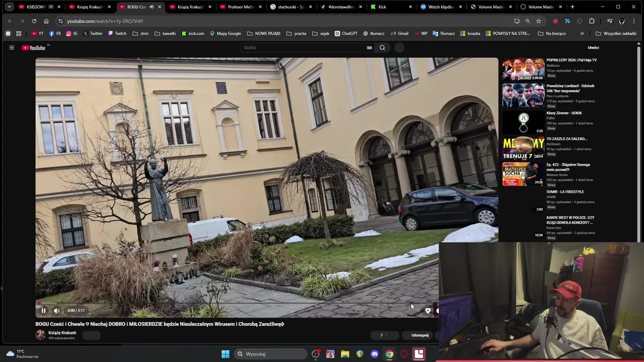
Task: Switch to the Watch klipdlas tab
Action: [x=441, y=7]
